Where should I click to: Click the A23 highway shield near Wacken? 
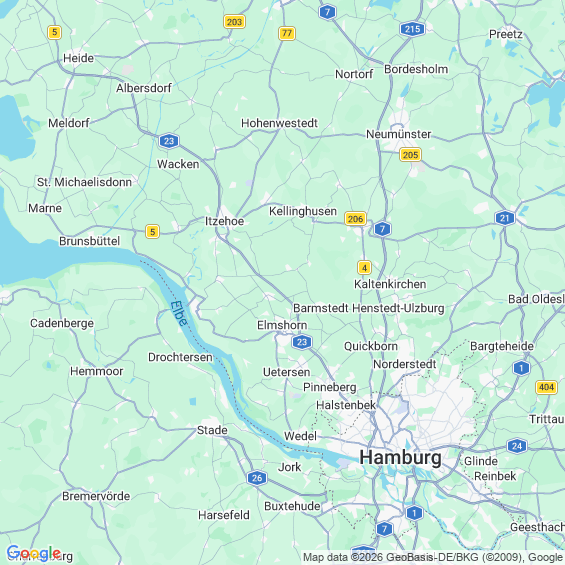tap(169, 141)
